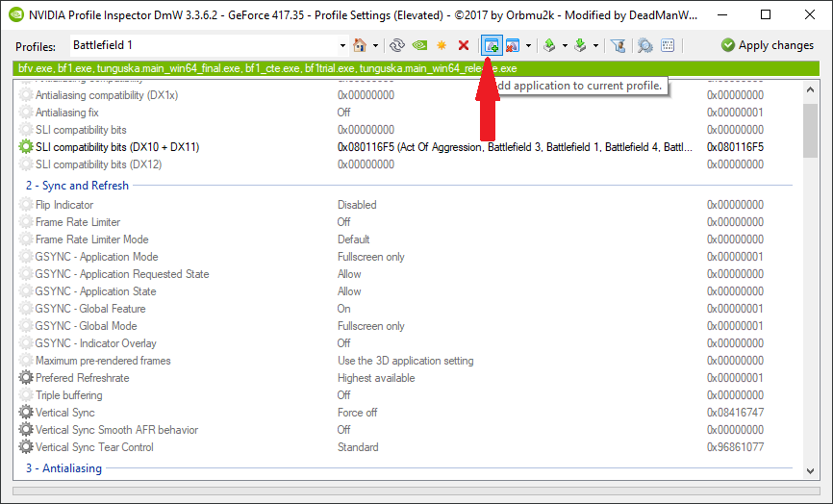This screenshot has height=504, width=833.
Task: Click the settings list scroll down arrow
Action: [x=810, y=470]
